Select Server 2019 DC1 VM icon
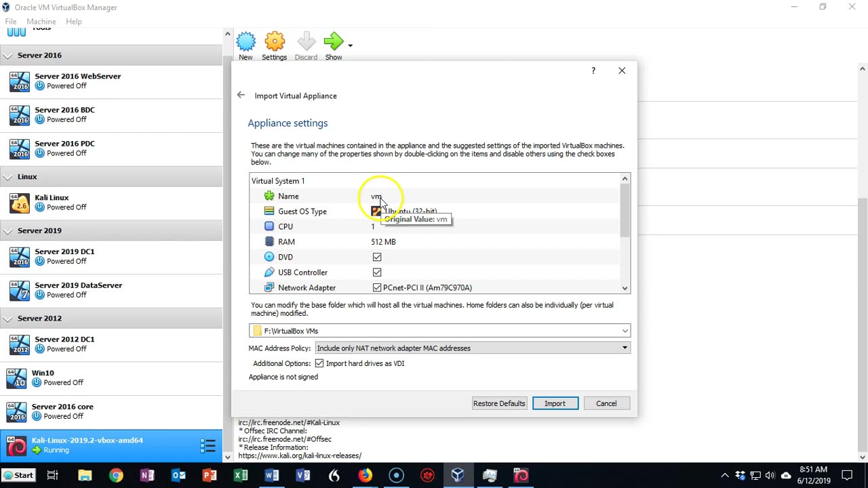The image size is (868, 488). pyautogui.click(x=20, y=256)
